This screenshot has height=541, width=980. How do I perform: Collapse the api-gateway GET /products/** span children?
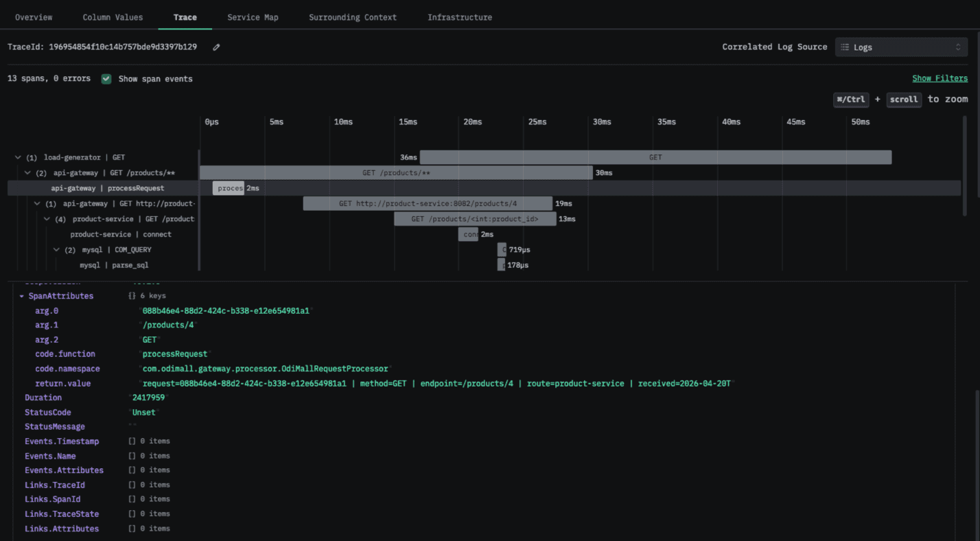(27, 173)
